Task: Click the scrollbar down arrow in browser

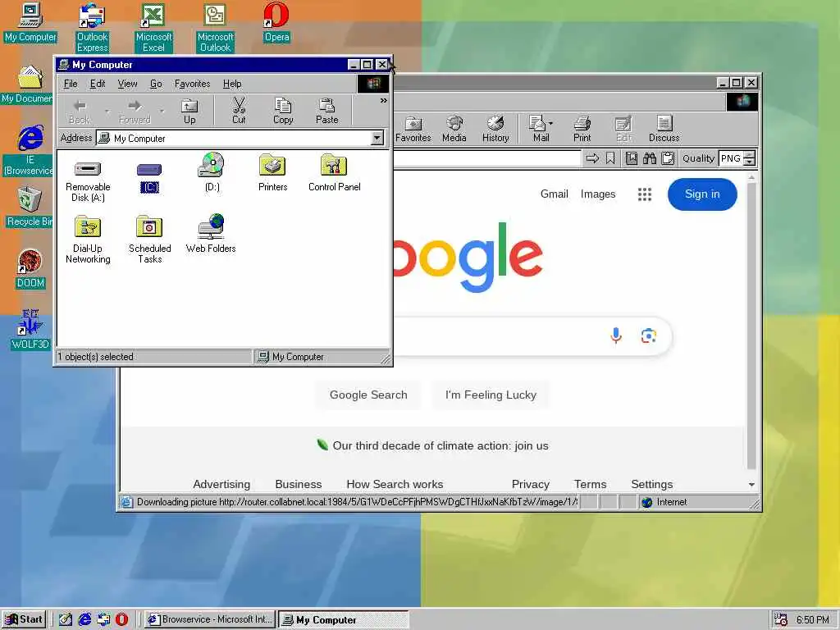Action: (751, 484)
